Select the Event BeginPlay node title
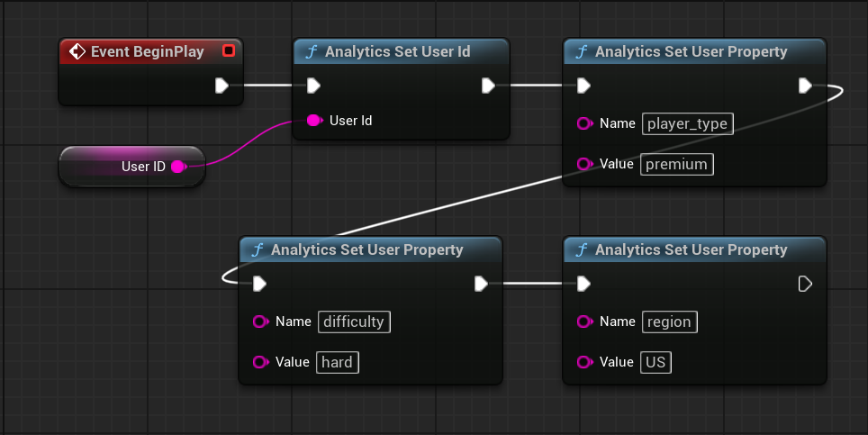Screen dimensions: 868x435 [x=147, y=52]
